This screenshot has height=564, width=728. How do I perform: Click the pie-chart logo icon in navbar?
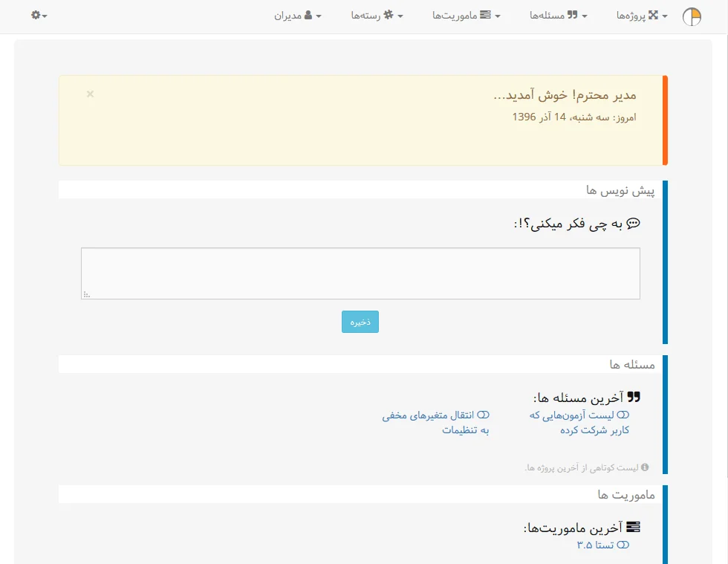[x=692, y=17]
